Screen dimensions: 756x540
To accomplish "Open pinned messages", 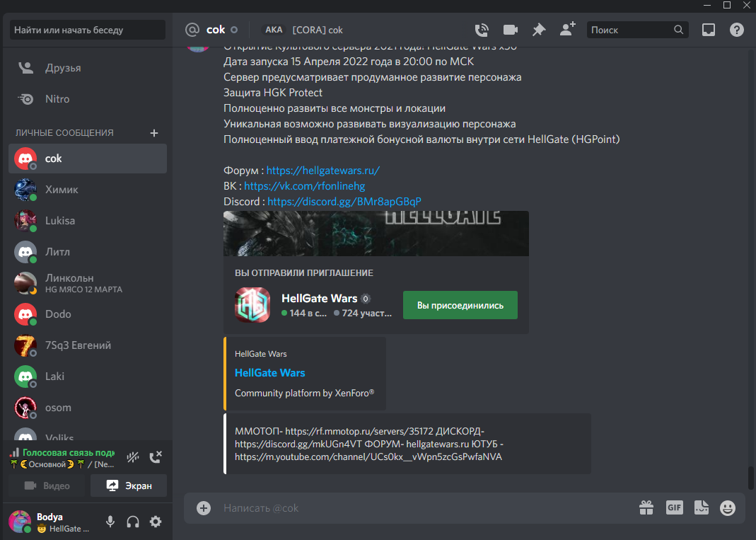I will (539, 30).
